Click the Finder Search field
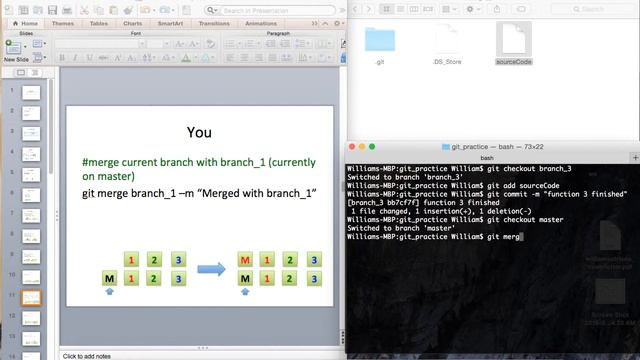 click(593, 9)
